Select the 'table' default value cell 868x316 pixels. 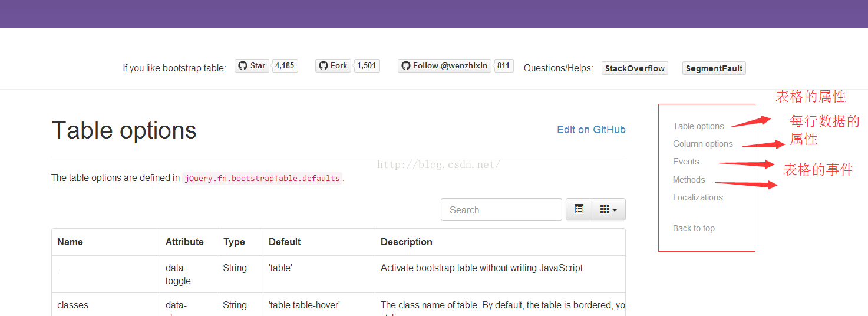pos(319,274)
